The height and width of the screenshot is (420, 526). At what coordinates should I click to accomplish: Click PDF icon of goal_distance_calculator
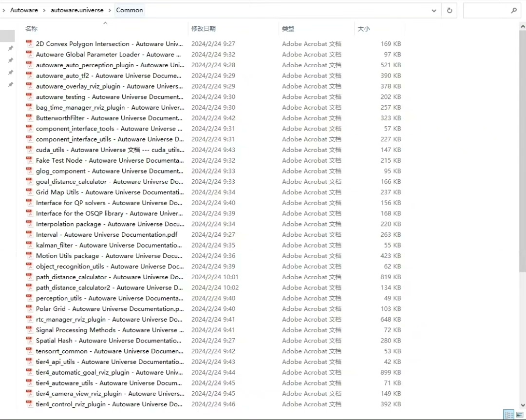(x=30, y=182)
